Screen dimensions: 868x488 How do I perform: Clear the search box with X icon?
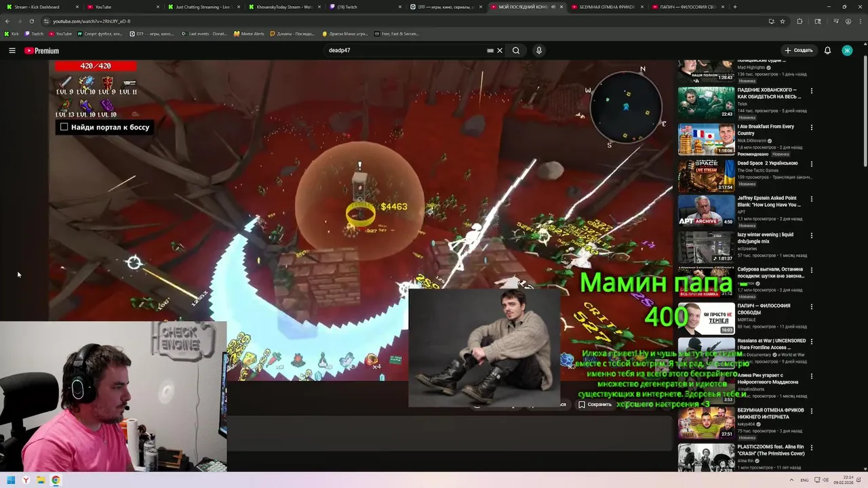pos(500,50)
